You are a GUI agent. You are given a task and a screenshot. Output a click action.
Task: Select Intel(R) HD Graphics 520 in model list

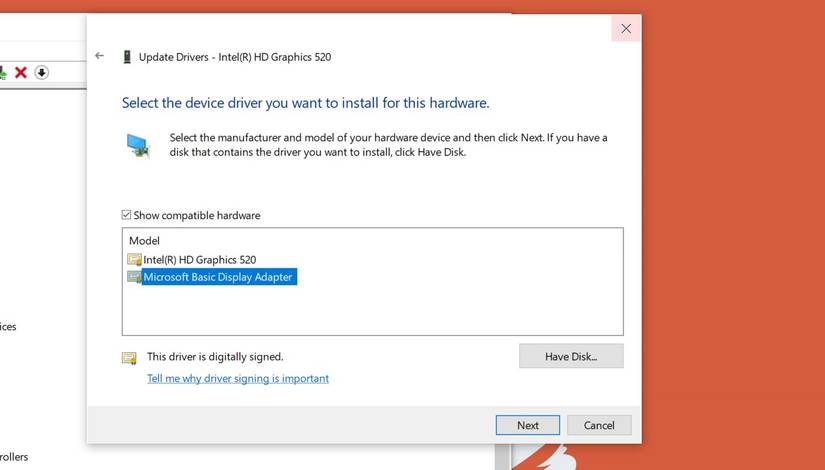(x=199, y=260)
